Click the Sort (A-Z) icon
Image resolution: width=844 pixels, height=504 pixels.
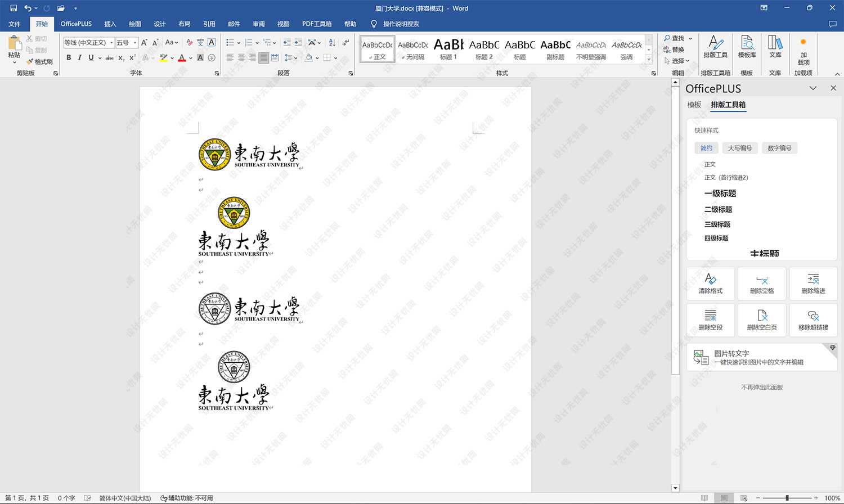pyautogui.click(x=332, y=42)
